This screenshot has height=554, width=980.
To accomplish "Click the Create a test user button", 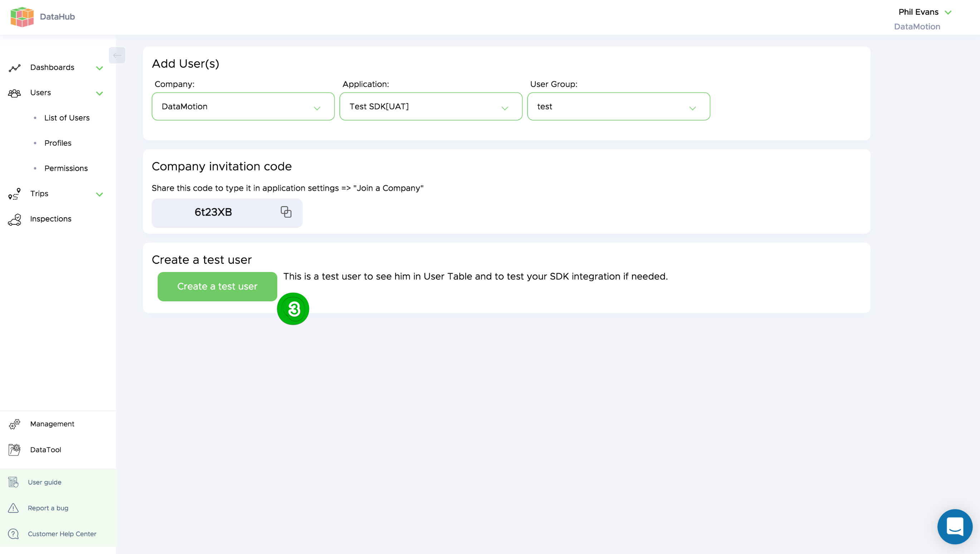I will click(x=217, y=286).
